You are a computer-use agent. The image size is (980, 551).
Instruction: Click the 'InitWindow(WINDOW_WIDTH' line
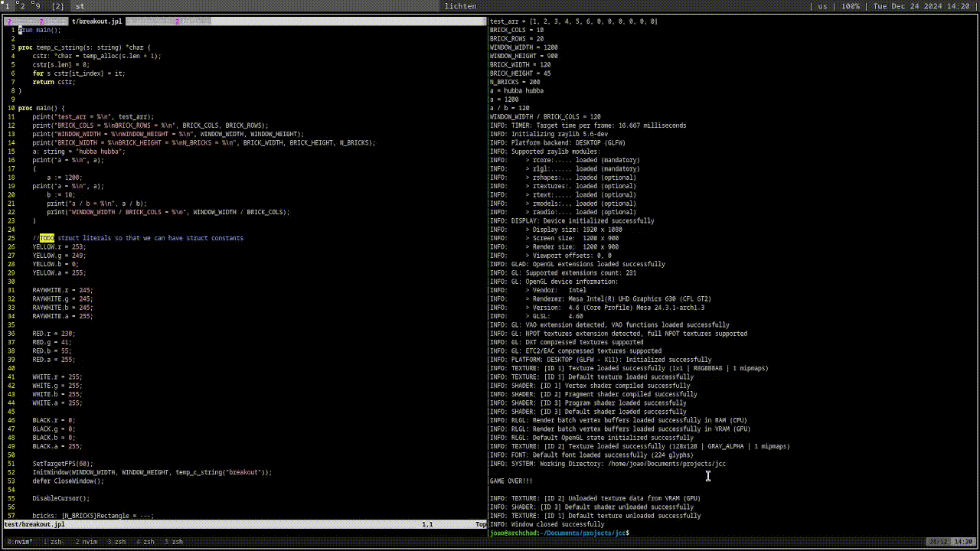(x=152, y=472)
